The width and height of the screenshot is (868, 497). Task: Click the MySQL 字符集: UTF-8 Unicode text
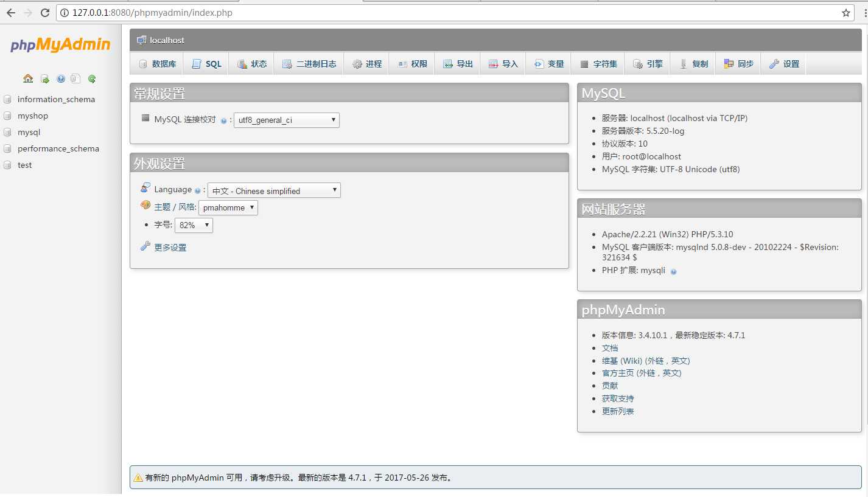coord(671,169)
